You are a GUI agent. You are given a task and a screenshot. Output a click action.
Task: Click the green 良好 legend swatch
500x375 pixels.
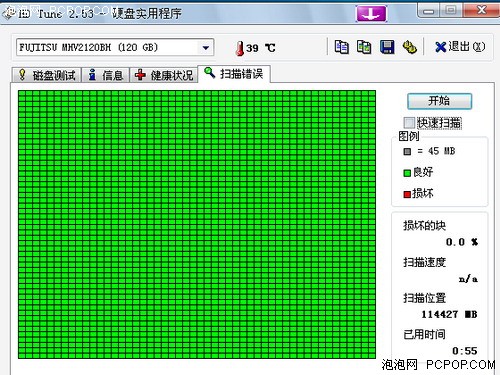click(x=407, y=173)
